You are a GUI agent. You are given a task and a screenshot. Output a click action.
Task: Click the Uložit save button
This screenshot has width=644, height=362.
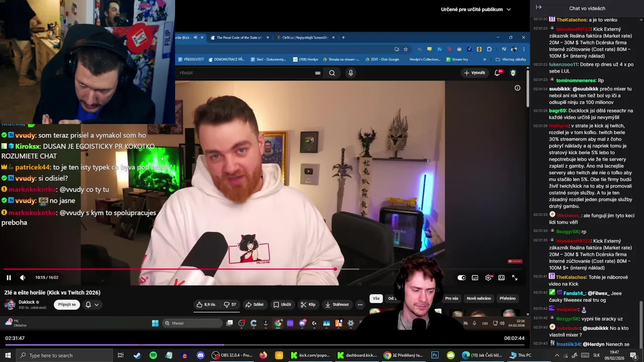point(282,305)
